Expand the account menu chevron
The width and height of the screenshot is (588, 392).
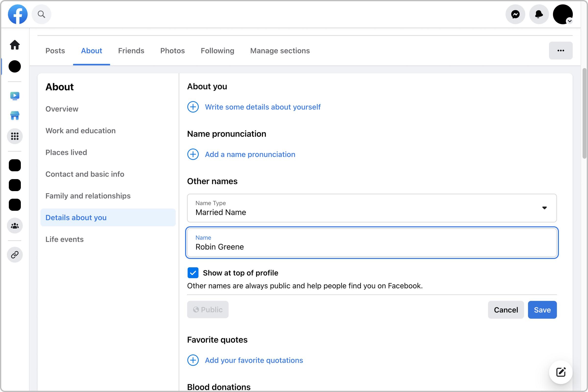click(570, 21)
